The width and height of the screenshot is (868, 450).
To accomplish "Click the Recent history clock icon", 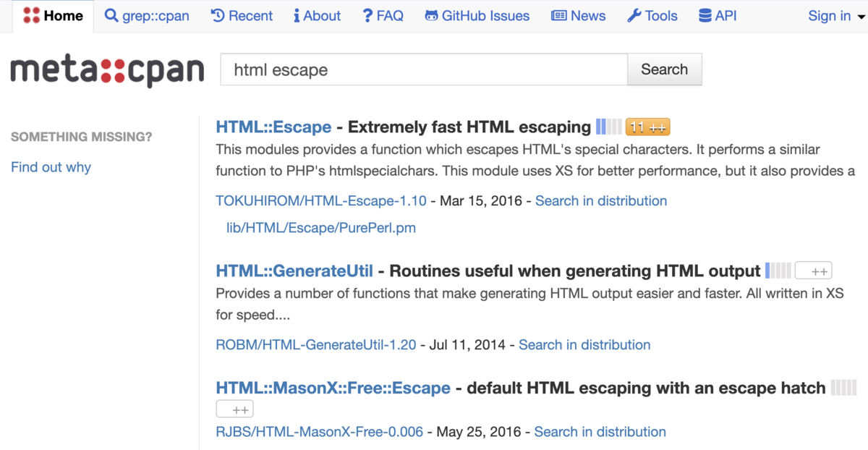I will [218, 15].
